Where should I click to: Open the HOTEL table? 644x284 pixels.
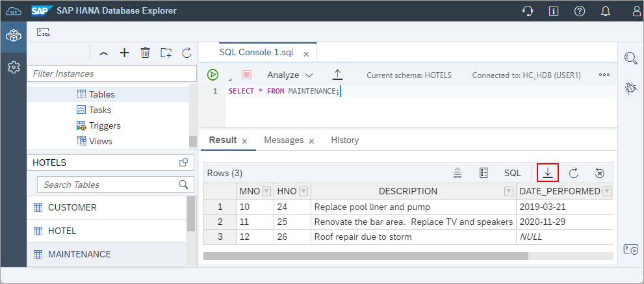coord(107,231)
